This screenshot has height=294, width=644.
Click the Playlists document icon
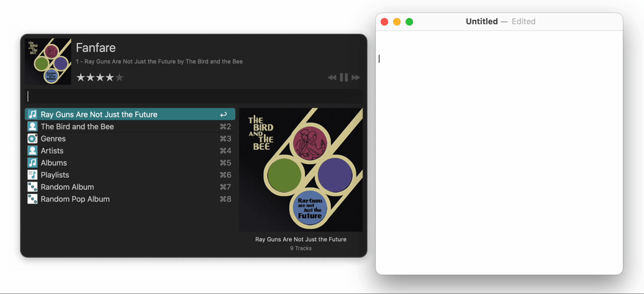click(x=32, y=175)
